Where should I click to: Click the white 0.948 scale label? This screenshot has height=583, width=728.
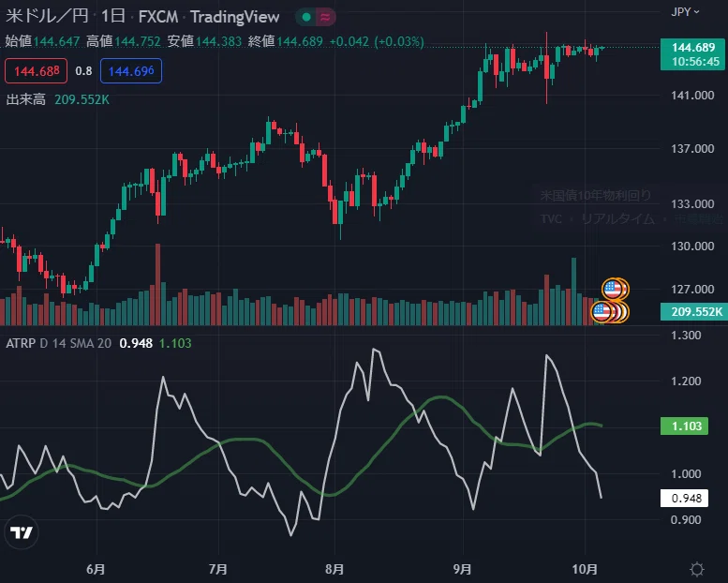pos(684,498)
